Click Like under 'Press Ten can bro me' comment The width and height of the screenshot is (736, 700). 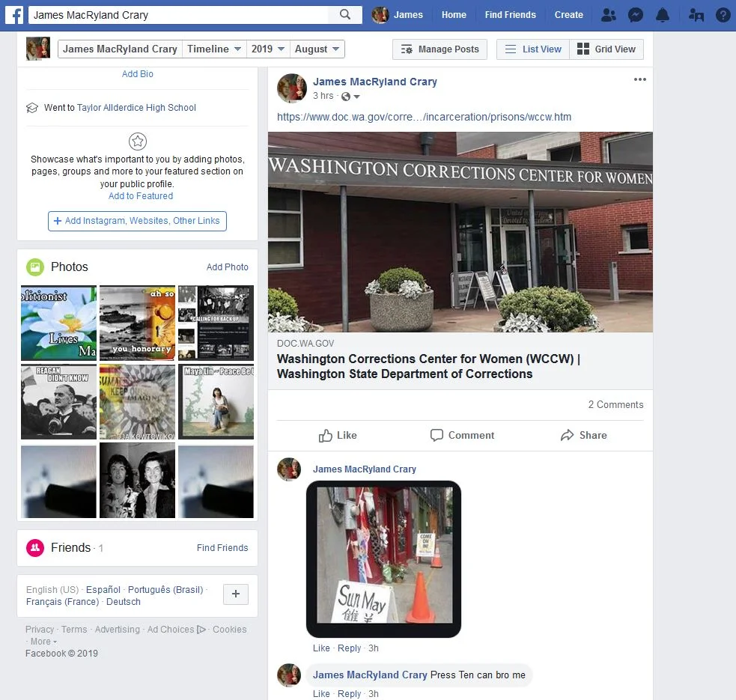(321, 694)
